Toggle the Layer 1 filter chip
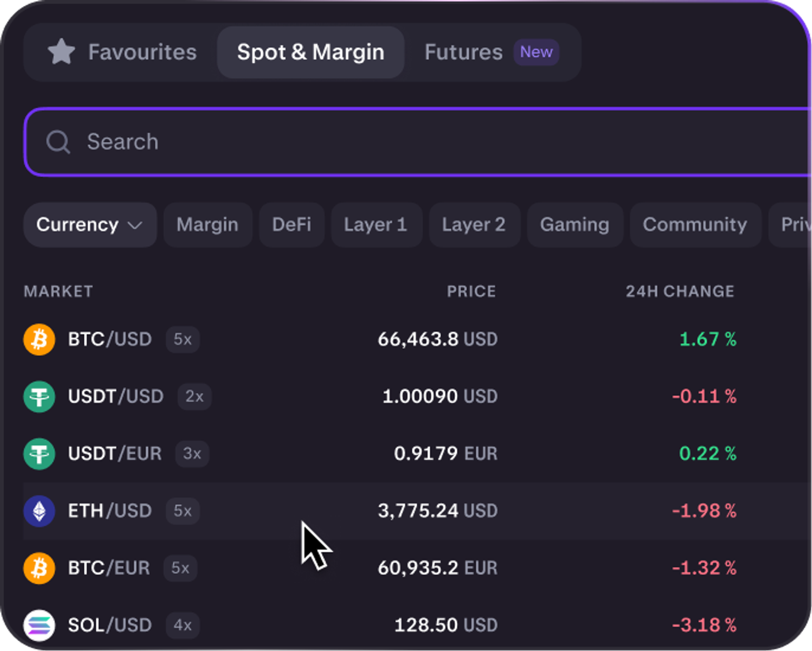Image resolution: width=812 pixels, height=651 pixels. click(x=376, y=225)
